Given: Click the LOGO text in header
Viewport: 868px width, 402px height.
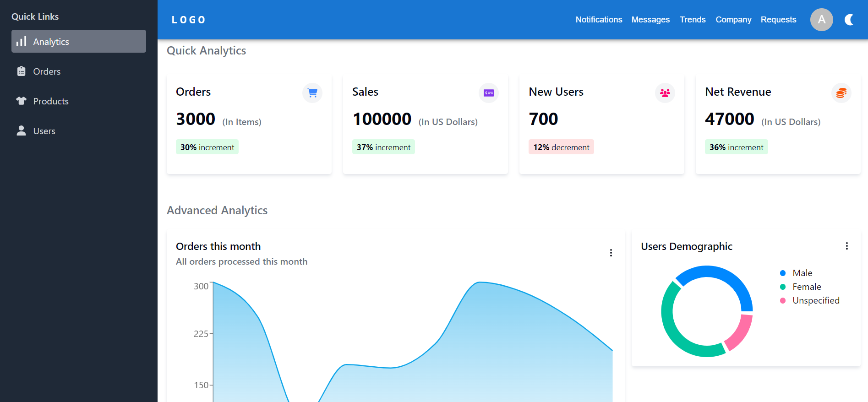Looking at the screenshot, I should [188, 20].
